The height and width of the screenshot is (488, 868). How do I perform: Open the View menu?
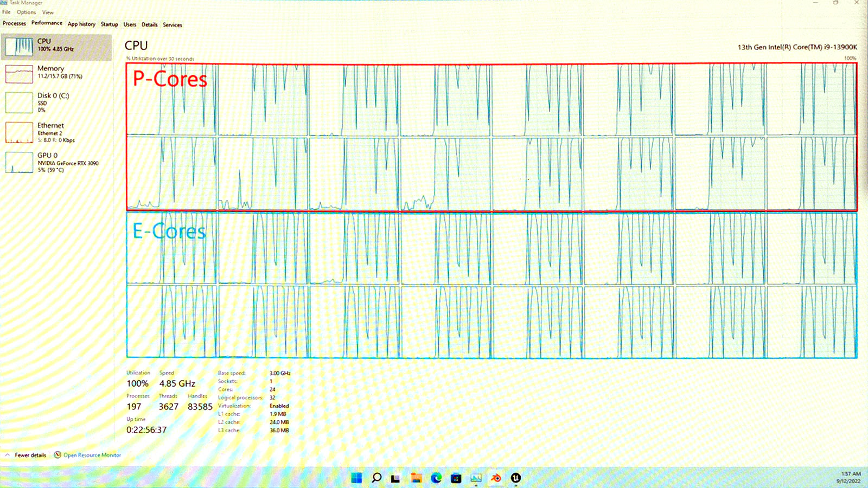coord(48,12)
